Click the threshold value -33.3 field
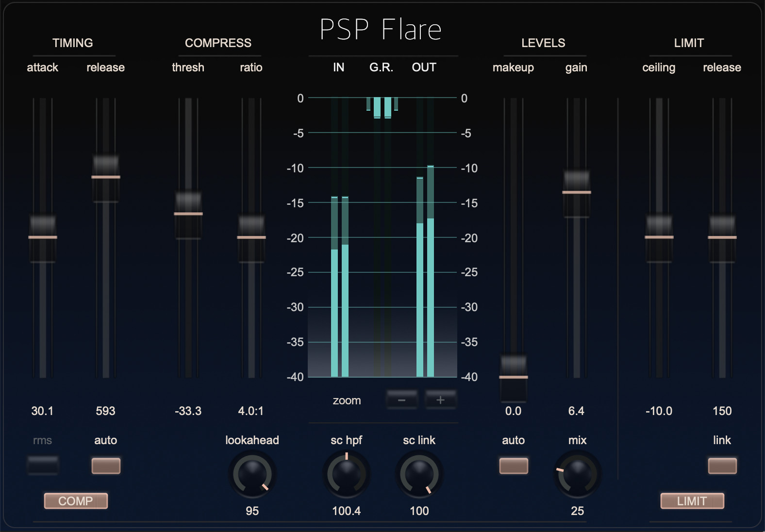The height and width of the screenshot is (532, 765). pyautogui.click(x=188, y=411)
